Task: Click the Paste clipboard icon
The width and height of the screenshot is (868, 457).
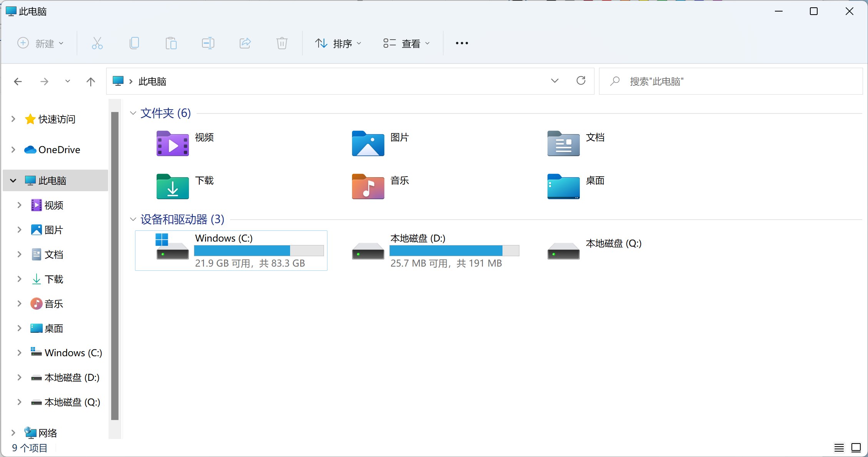Action: pos(171,43)
